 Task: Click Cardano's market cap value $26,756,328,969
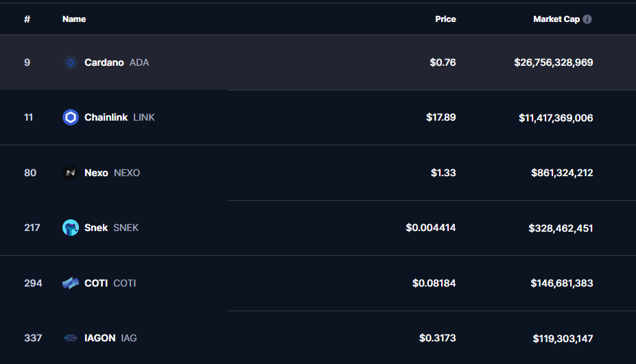pos(554,62)
